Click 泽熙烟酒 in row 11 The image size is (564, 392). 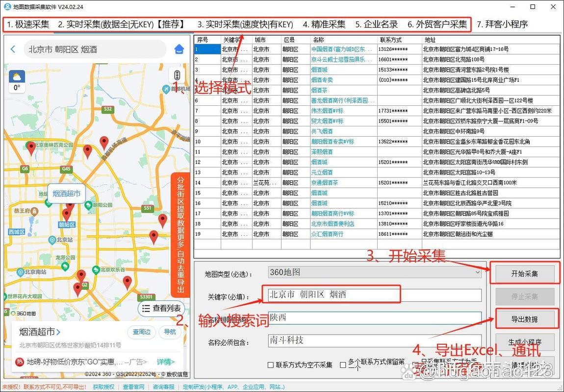tap(322, 152)
